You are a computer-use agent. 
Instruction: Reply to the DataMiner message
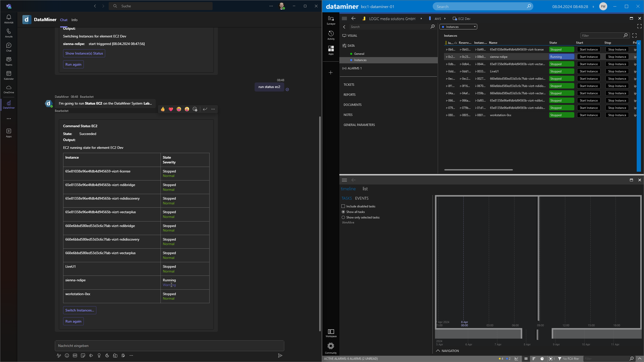(x=205, y=109)
